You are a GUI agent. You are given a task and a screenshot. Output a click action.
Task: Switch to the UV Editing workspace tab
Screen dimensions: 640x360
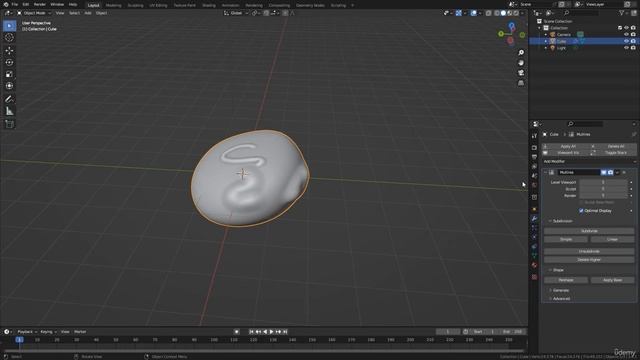tap(158, 5)
